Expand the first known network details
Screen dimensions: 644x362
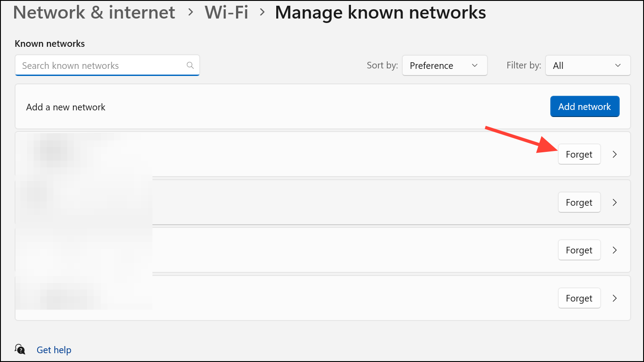click(x=614, y=155)
